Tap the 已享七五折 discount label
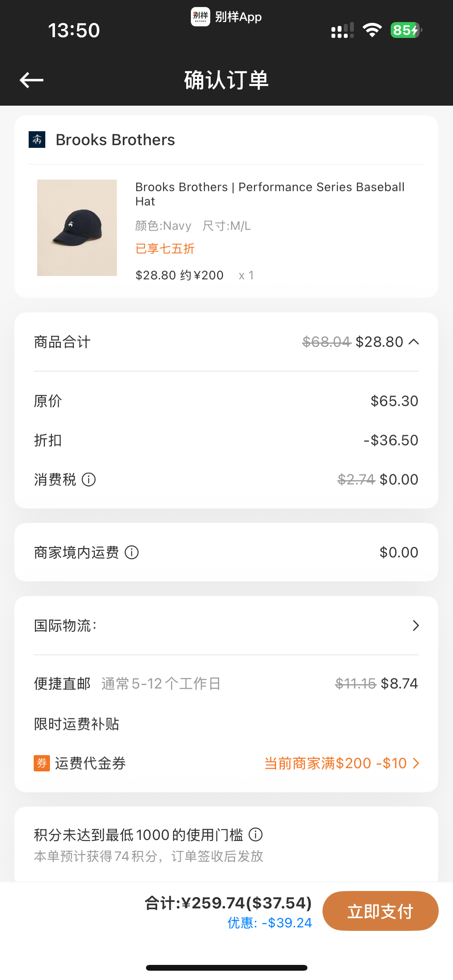The height and width of the screenshot is (980, 453). tap(165, 248)
